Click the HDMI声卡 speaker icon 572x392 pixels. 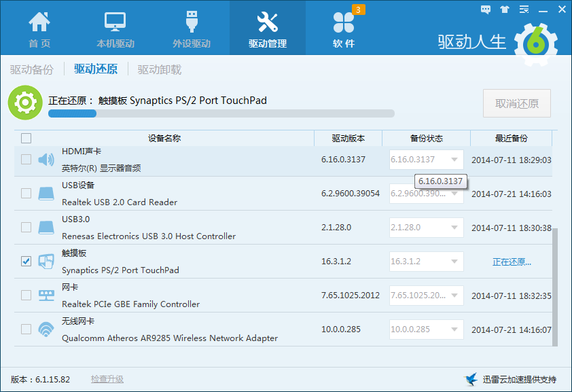[46, 160]
